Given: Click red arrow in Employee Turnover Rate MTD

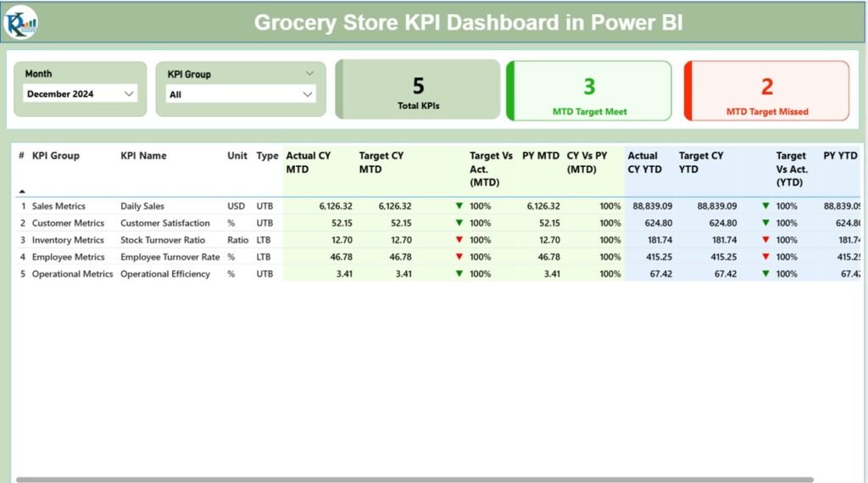Looking at the screenshot, I should pos(459,257).
